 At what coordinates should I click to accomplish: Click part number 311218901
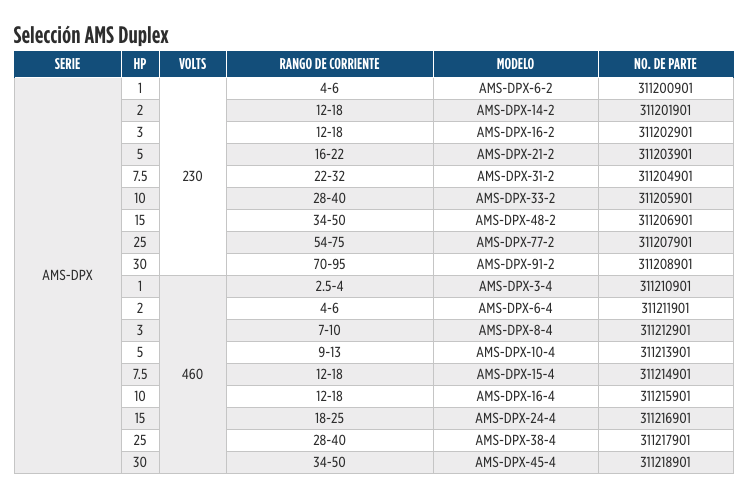click(665, 463)
